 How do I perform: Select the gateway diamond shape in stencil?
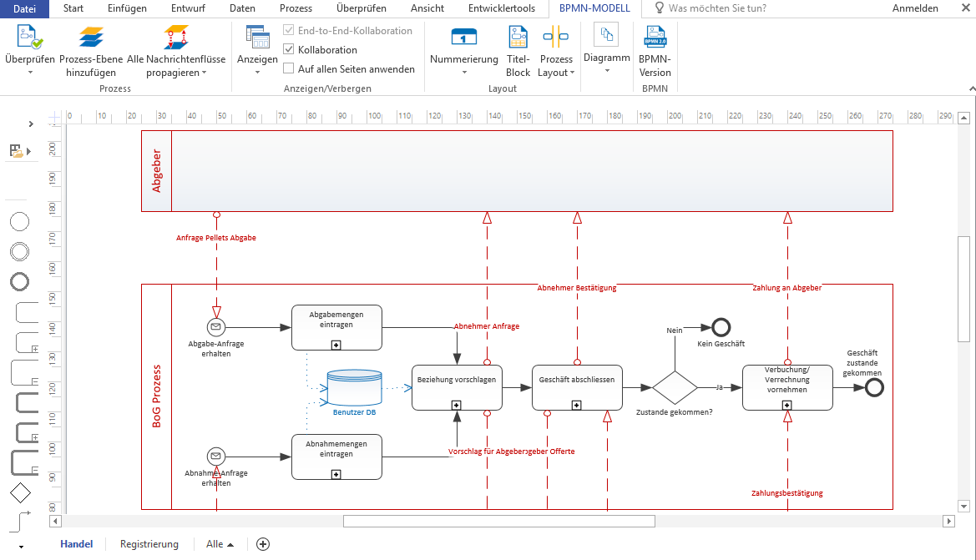20,494
